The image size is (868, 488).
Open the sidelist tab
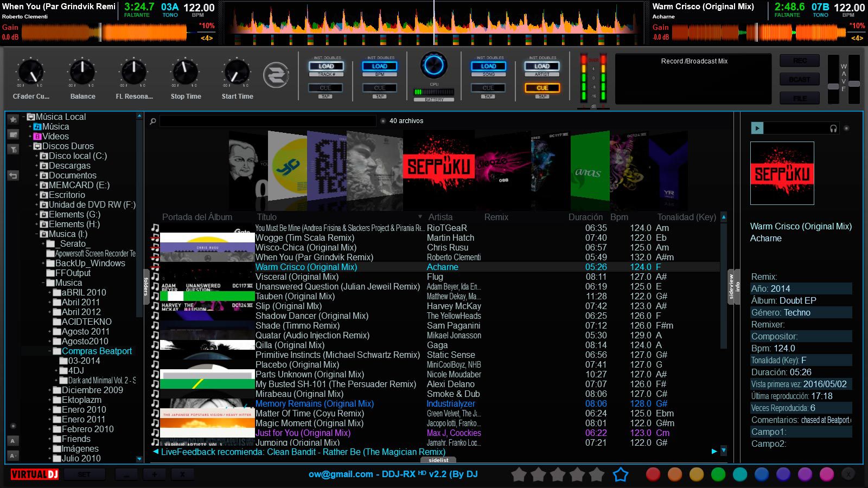438,460
